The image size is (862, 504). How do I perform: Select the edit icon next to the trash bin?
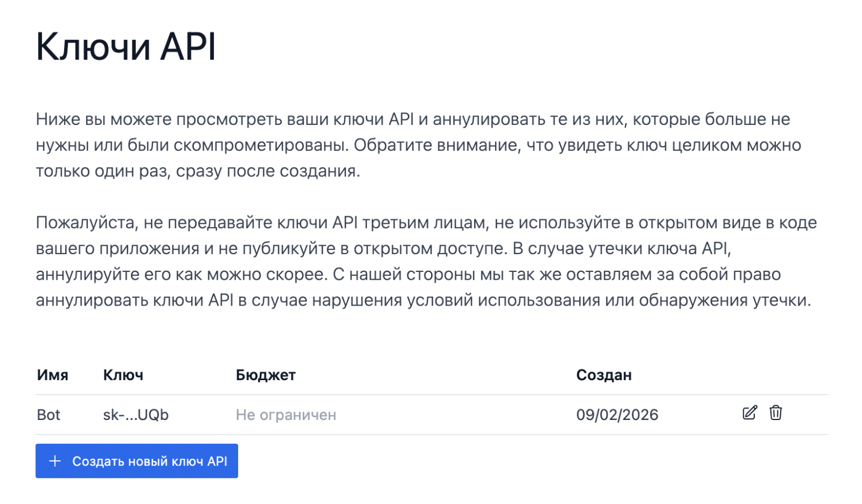750,413
